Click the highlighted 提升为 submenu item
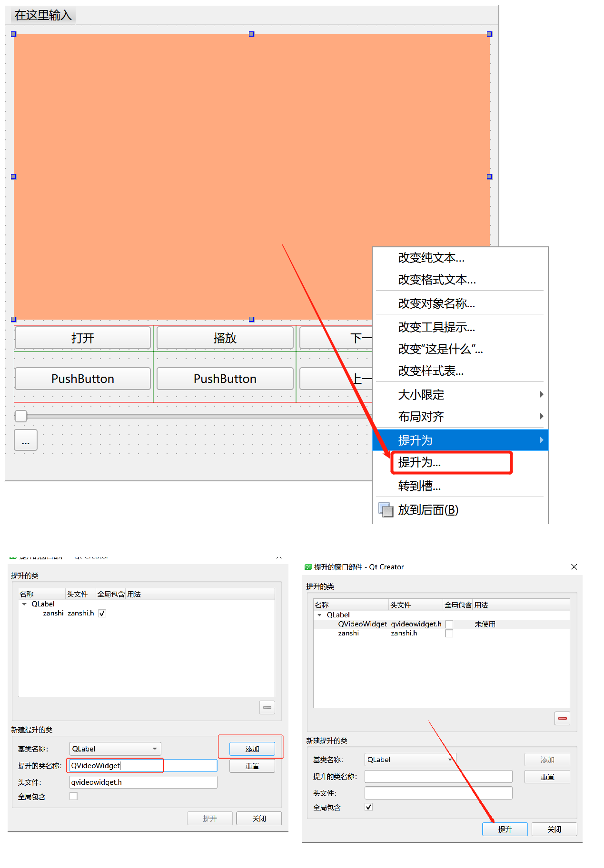Screen dimensions: 604x868 click(x=460, y=440)
